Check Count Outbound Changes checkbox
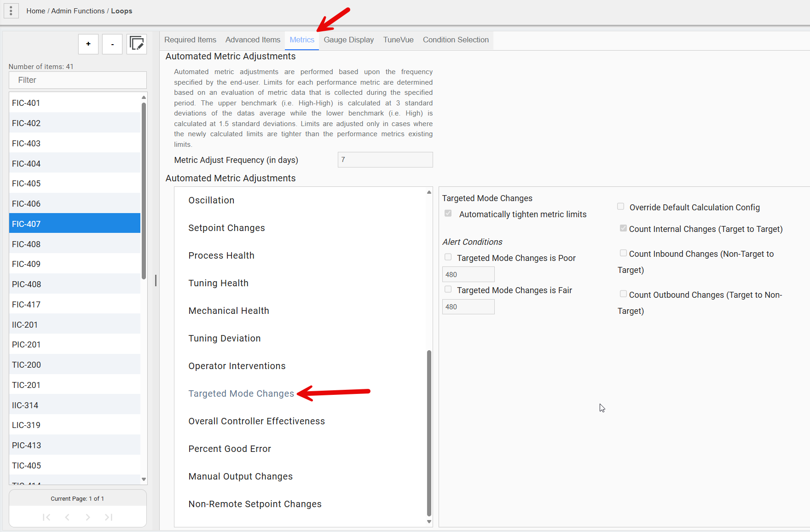The width and height of the screenshot is (810, 532). click(623, 294)
